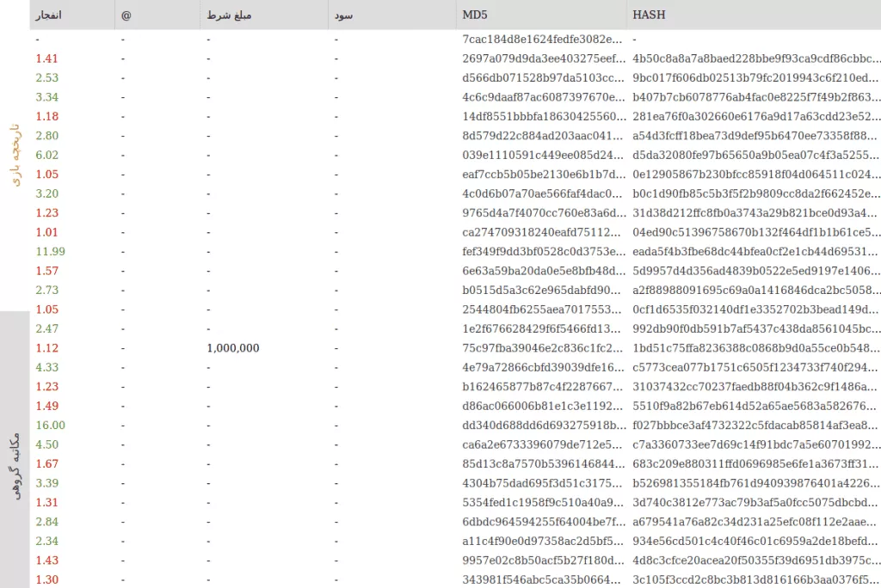Select the MD5 column header
This screenshot has height=588, width=881.
[475, 15]
